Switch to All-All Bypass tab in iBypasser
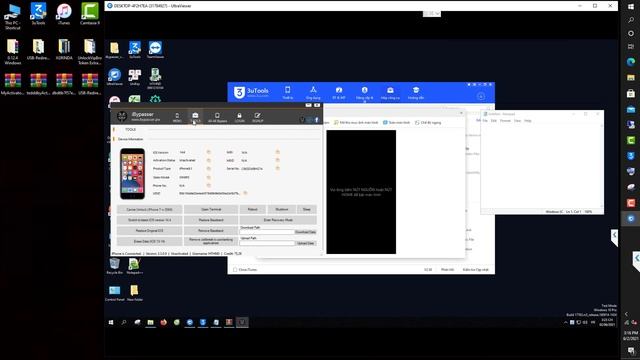The width and height of the screenshot is (640, 360). [x=218, y=118]
